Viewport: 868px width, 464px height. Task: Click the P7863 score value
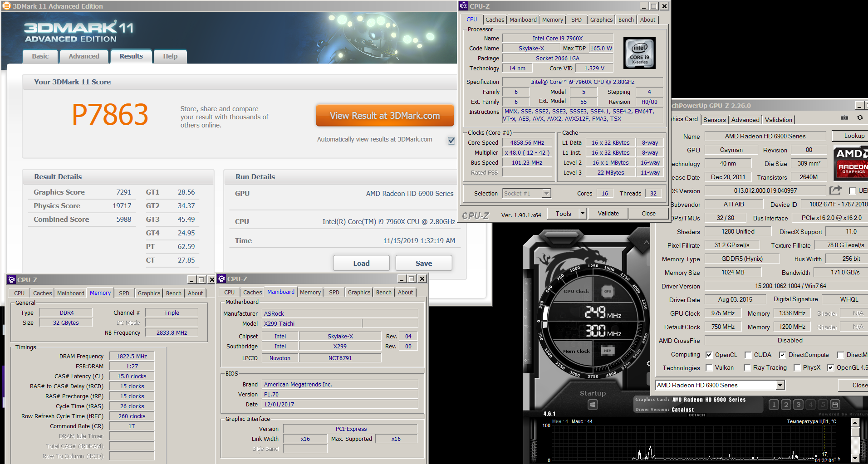pos(110,114)
